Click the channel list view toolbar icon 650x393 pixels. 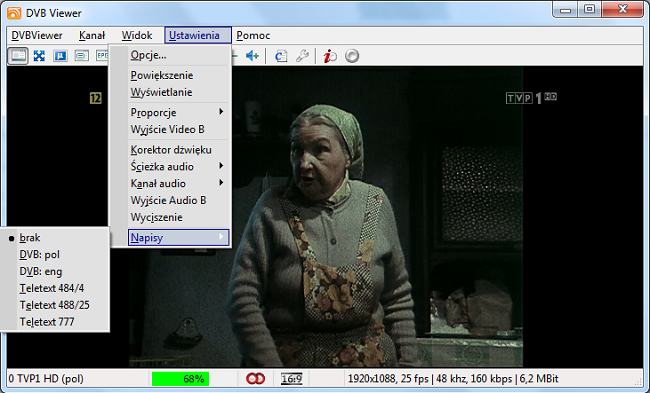(18, 56)
